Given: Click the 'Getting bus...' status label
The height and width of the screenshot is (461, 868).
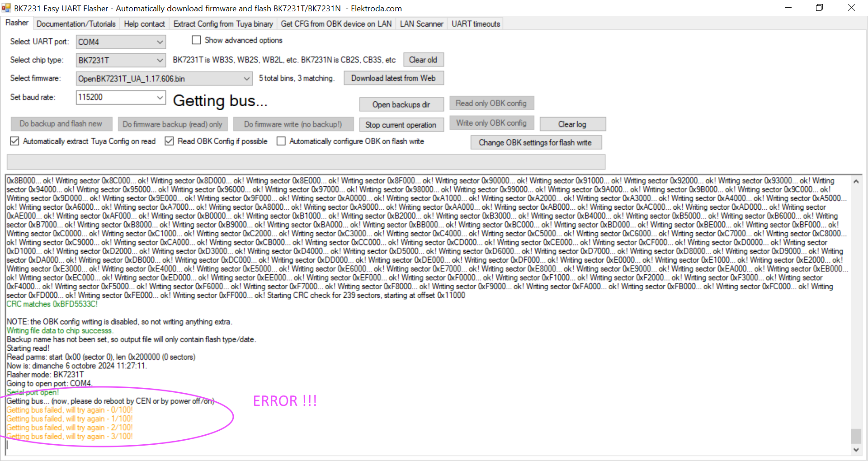Looking at the screenshot, I should pos(220,100).
